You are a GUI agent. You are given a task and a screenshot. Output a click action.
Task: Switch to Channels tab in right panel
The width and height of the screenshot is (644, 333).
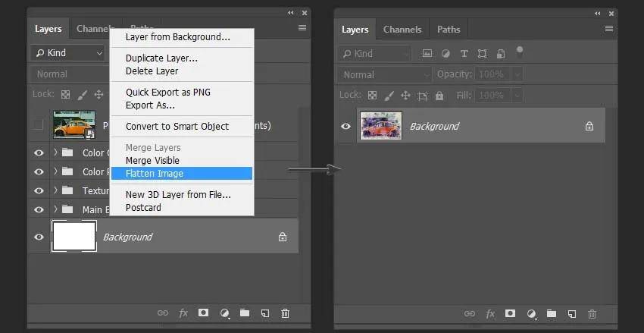(402, 30)
